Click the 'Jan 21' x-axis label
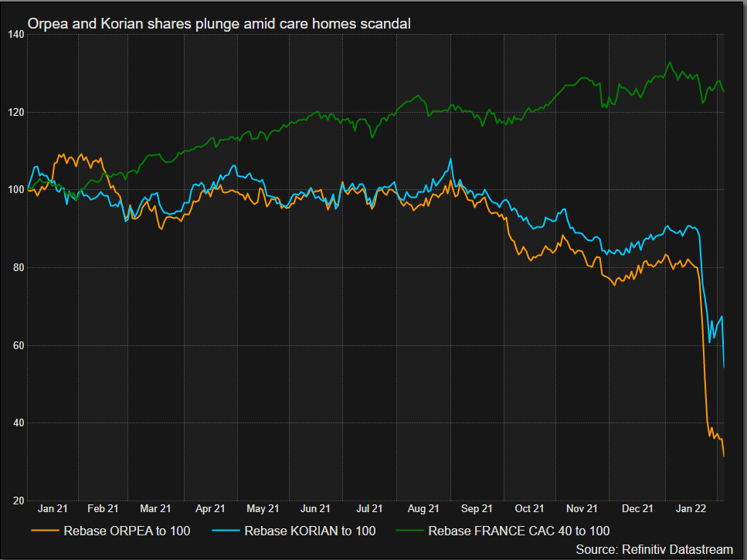Viewport: 747px width, 560px height. pos(53,508)
